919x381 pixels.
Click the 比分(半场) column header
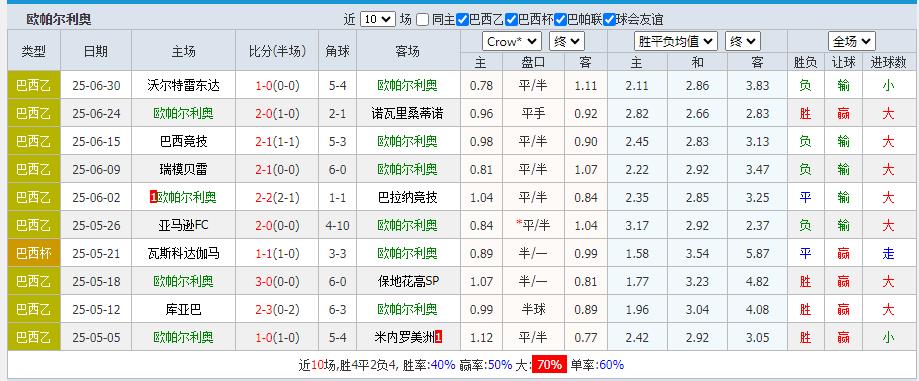click(x=277, y=52)
